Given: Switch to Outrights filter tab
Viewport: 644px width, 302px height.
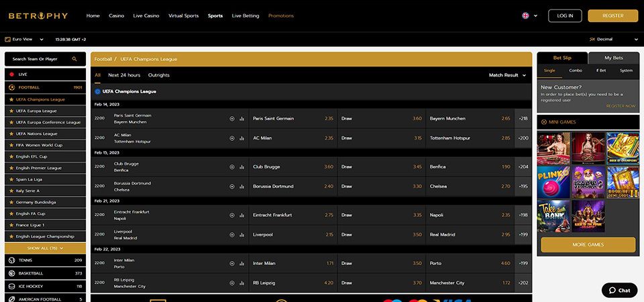Looking at the screenshot, I should pos(159,75).
